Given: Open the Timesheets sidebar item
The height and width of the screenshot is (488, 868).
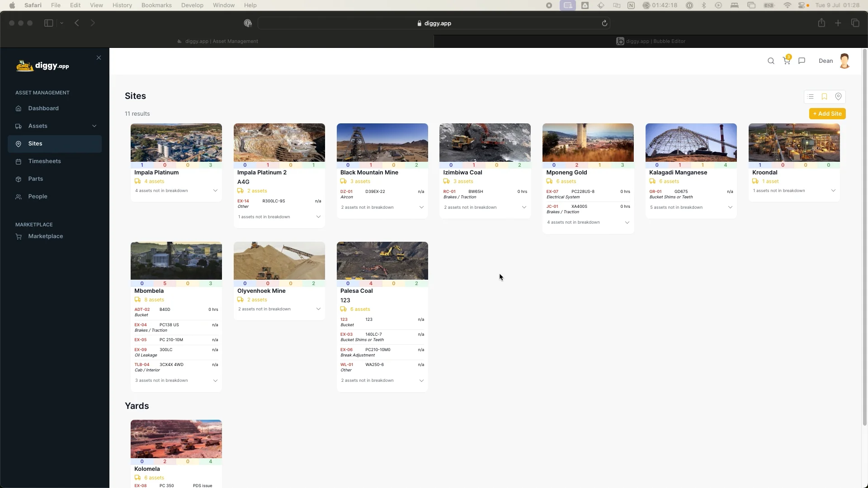Looking at the screenshot, I should (44, 161).
